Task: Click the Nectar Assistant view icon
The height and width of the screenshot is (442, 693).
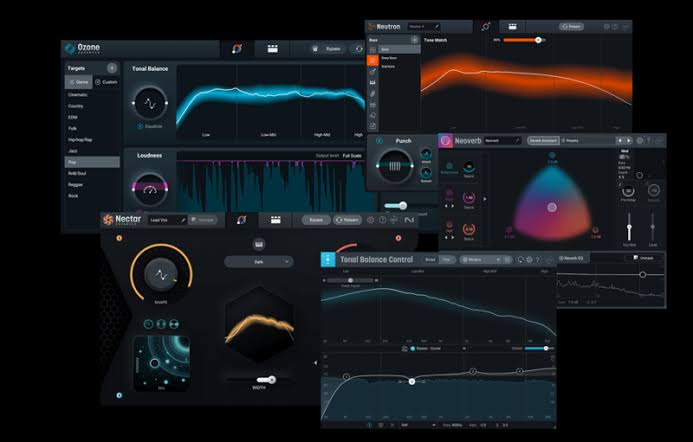Action: click(x=241, y=220)
